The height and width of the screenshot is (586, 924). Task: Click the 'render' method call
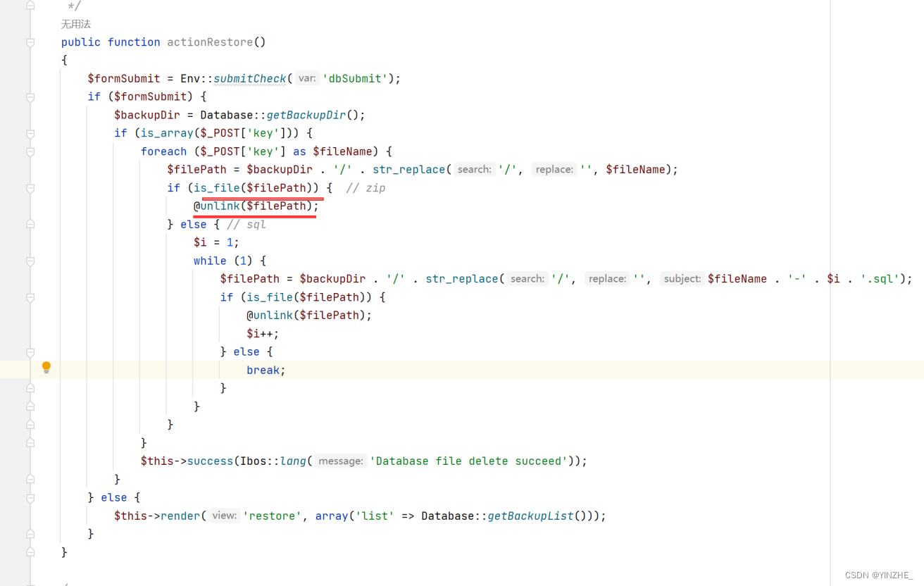click(x=180, y=516)
